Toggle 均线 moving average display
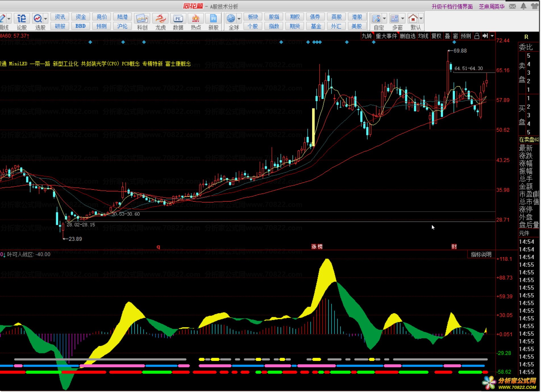The width and height of the screenshot is (541, 392). tap(423, 36)
